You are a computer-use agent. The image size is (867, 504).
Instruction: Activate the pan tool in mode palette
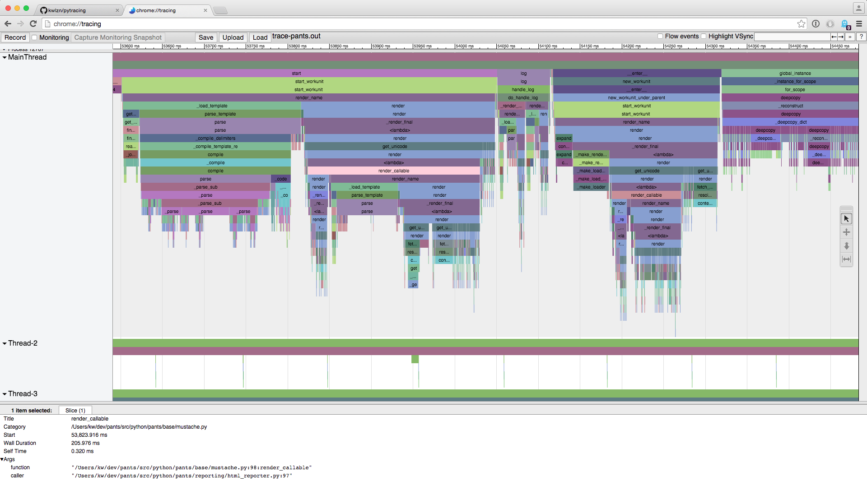pos(846,232)
